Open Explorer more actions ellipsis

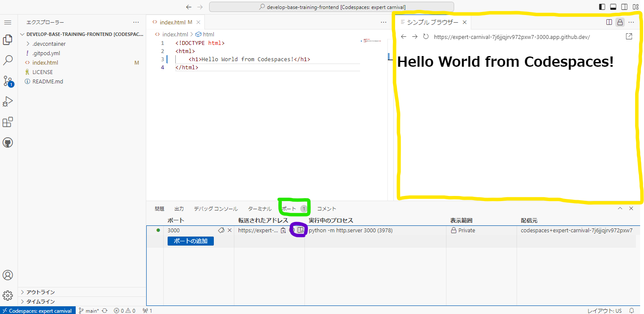pos(136,22)
